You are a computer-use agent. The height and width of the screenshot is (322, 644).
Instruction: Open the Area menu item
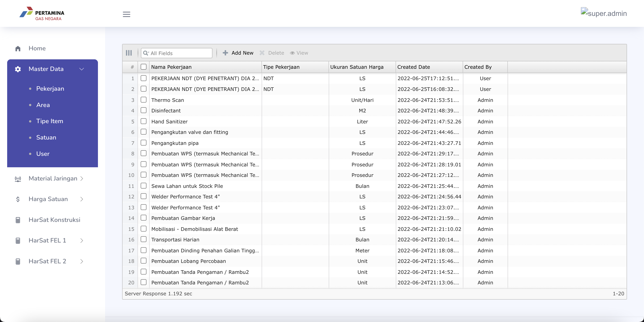(43, 105)
